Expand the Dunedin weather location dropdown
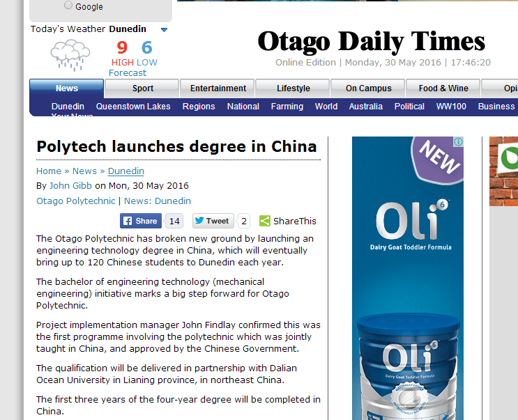This screenshot has height=420, width=518. pyautogui.click(x=164, y=30)
